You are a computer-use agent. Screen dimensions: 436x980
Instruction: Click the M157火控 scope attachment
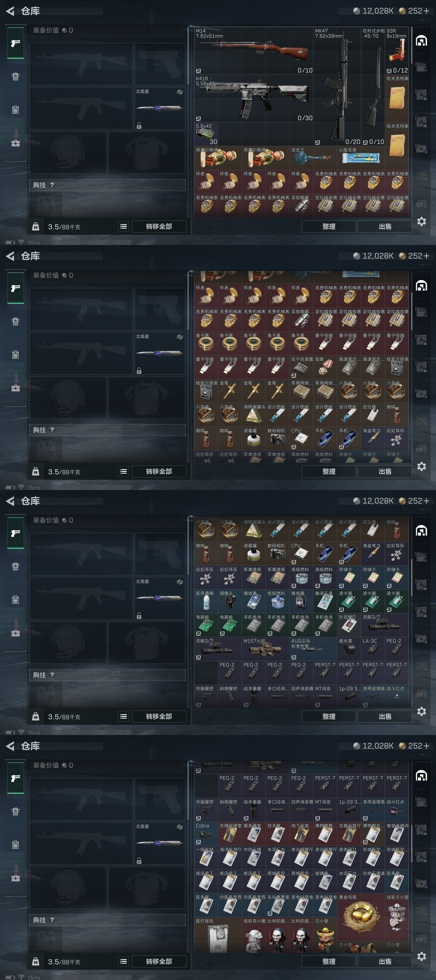tap(265, 649)
